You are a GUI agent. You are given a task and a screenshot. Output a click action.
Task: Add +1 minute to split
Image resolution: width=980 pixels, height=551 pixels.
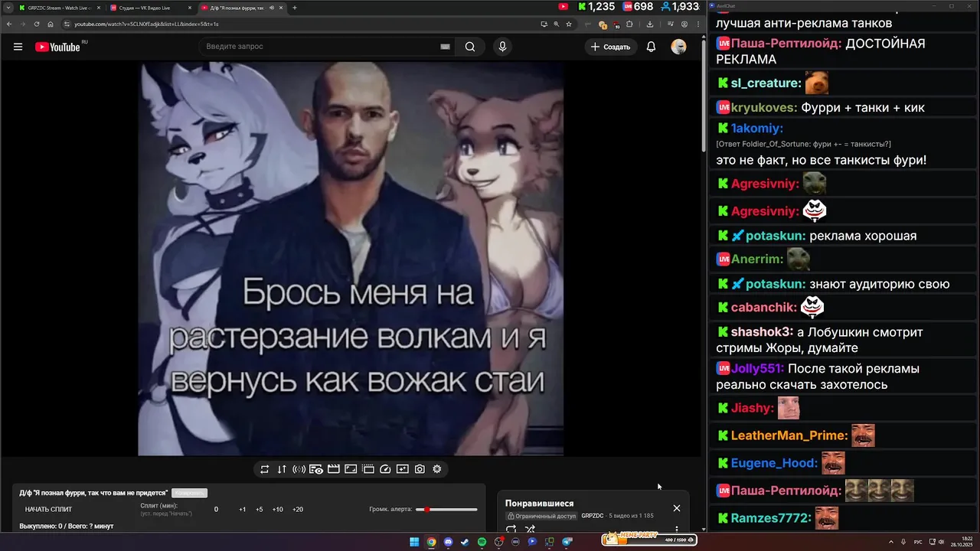coord(242,509)
